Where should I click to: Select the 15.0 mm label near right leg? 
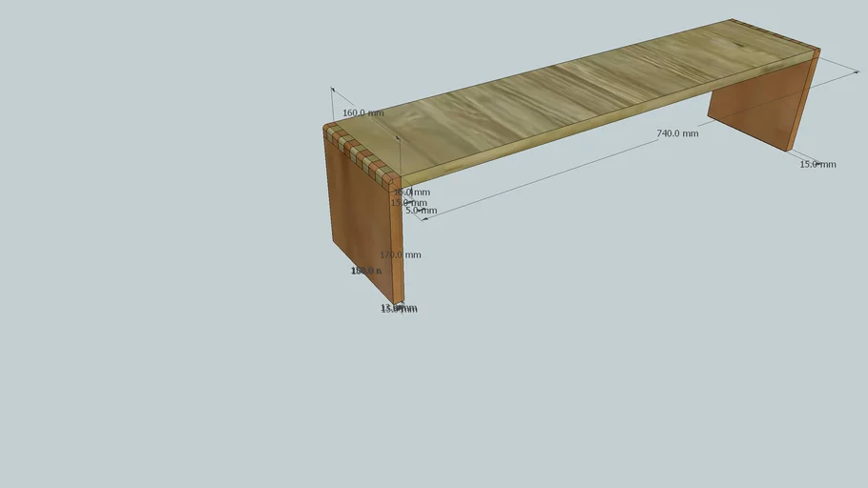pyautogui.click(x=817, y=165)
